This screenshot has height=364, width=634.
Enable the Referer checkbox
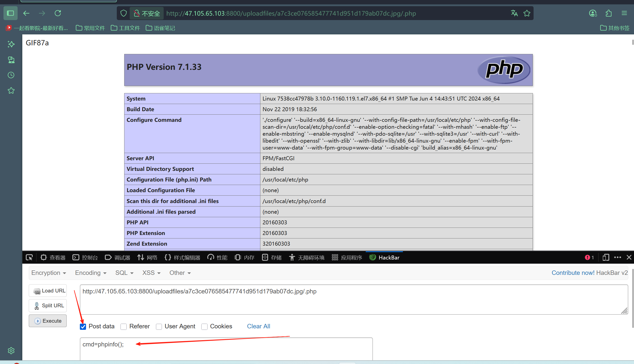123,327
